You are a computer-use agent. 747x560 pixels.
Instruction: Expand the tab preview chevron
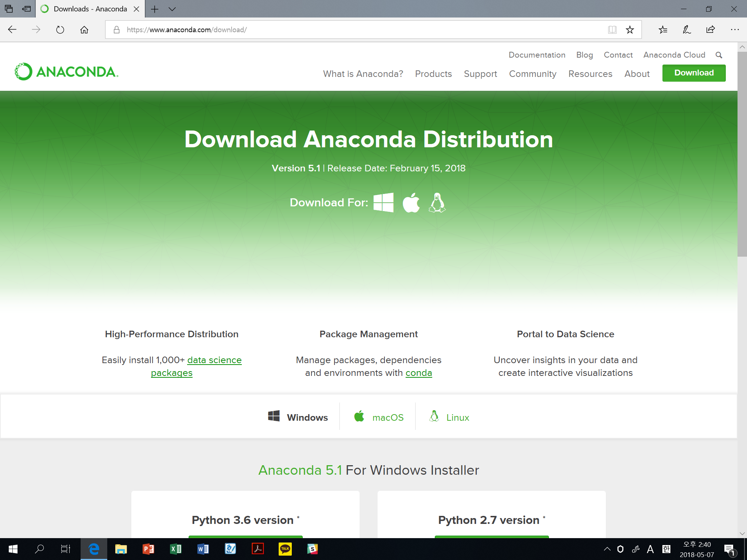click(x=172, y=9)
